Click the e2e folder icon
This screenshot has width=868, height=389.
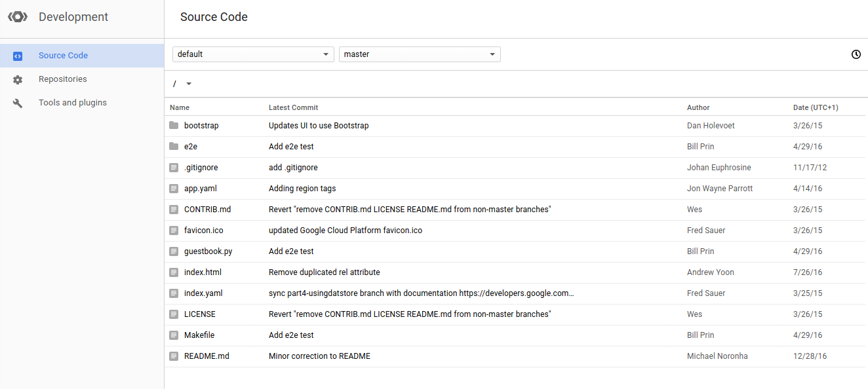pyautogui.click(x=174, y=147)
